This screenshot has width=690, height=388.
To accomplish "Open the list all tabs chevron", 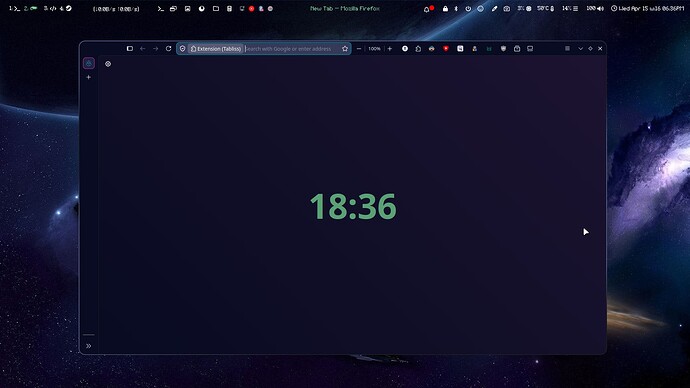I will pyautogui.click(x=580, y=48).
